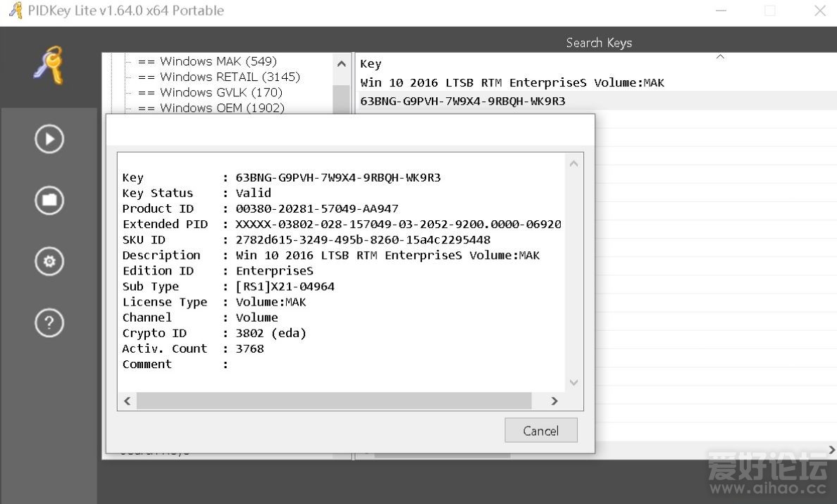
Task: Open the folder icon in sidebar
Action: (49, 201)
